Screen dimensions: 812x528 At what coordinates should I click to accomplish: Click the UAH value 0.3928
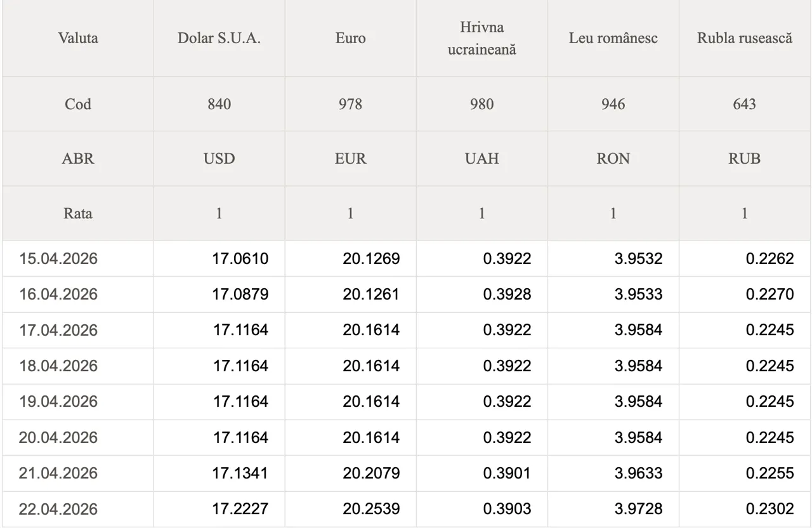coord(507,294)
